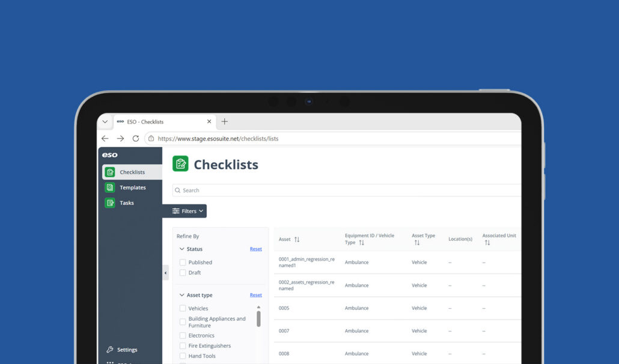Reload the page with refresh icon
This screenshot has height=364, width=619.
pos(136,138)
